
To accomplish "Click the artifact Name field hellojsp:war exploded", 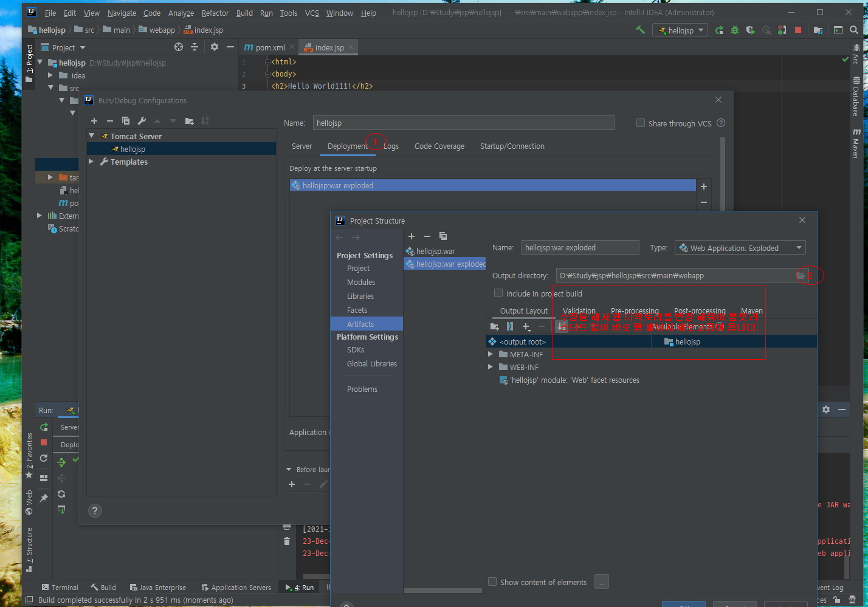I will click(x=580, y=247).
